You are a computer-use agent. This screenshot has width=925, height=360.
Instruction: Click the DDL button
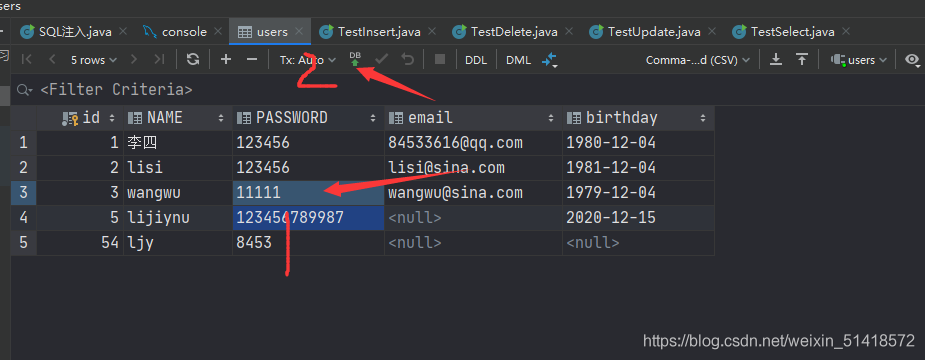click(476, 60)
